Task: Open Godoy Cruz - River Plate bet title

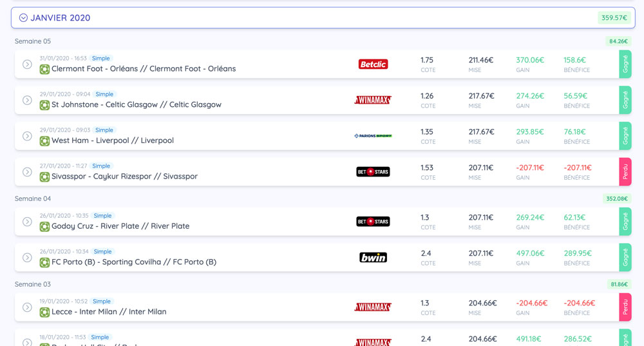Action: point(120,226)
